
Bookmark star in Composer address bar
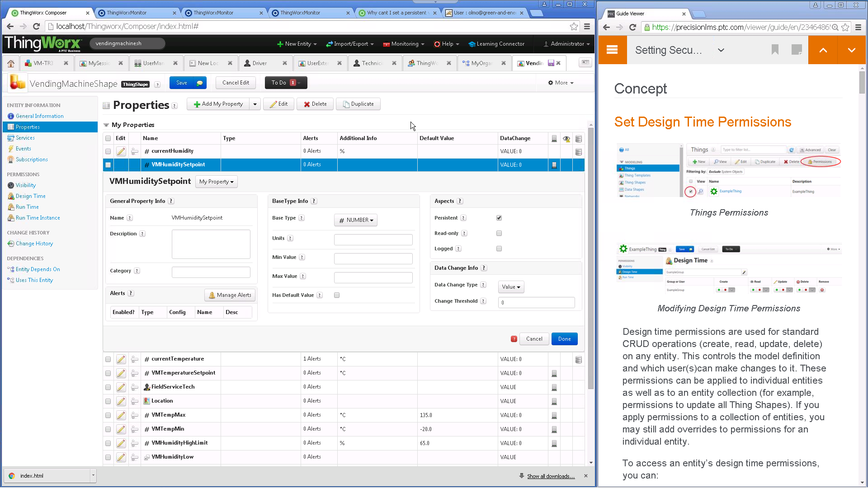click(x=574, y=27)
